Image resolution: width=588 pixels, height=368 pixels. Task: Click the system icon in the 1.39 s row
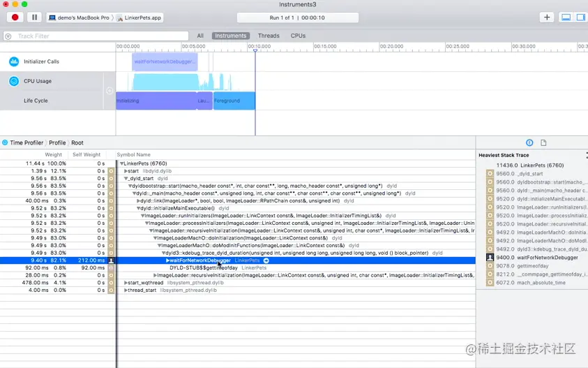pyautogui.click(x=111, y=171)
